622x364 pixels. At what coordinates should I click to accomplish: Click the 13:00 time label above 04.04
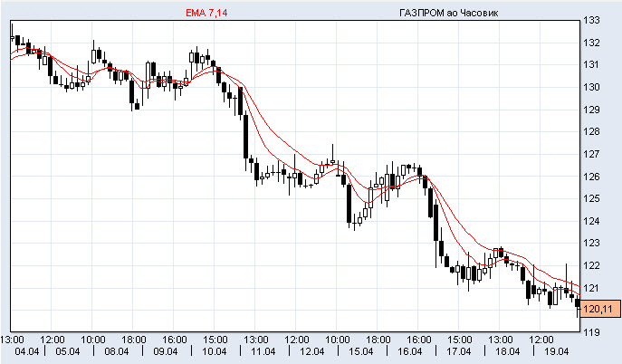[x=13, y=340]
